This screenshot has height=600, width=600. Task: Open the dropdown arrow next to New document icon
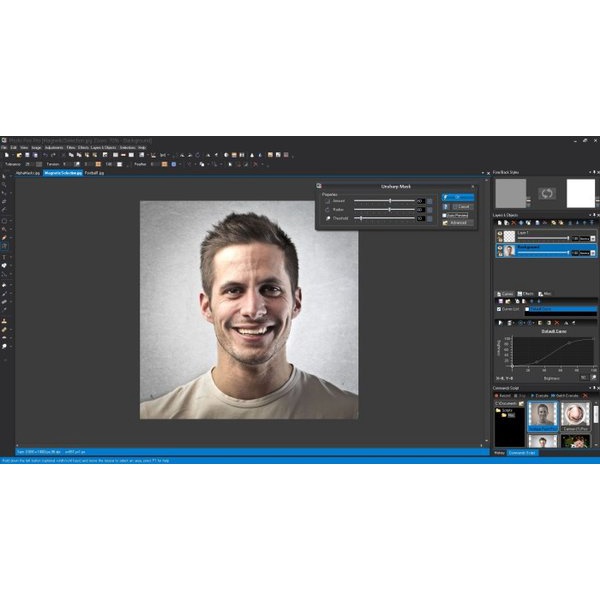pos(12,155)
